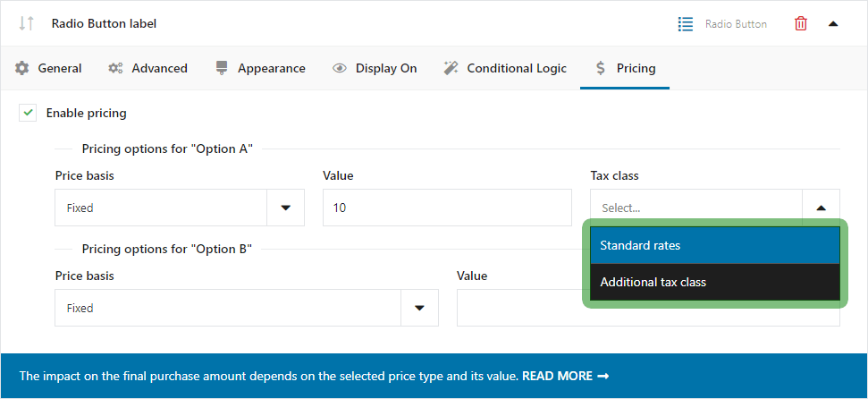868x399 pixels.
Task: Uncheck the Enable pricing checkbox
Action: tap(28, 113)
